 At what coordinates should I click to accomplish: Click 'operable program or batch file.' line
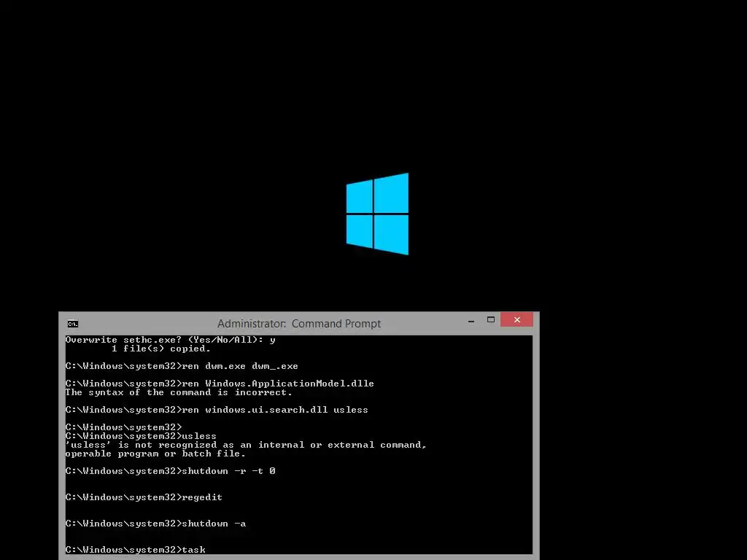155,454
